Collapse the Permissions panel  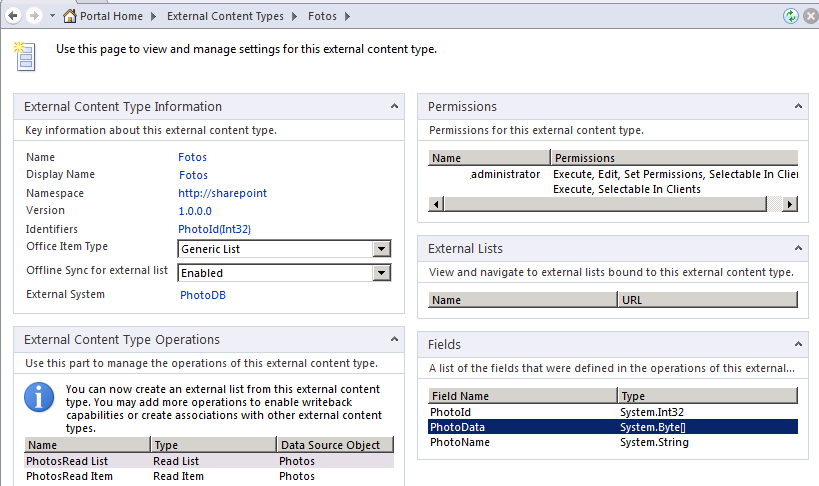pos(798,107)
